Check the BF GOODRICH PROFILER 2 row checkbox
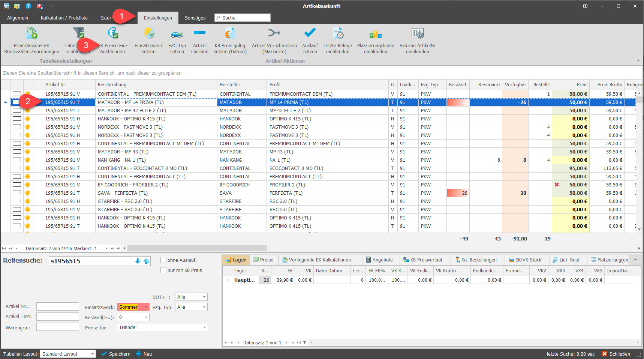The width and height of the screenshot is (644, 359). (17, 185)
